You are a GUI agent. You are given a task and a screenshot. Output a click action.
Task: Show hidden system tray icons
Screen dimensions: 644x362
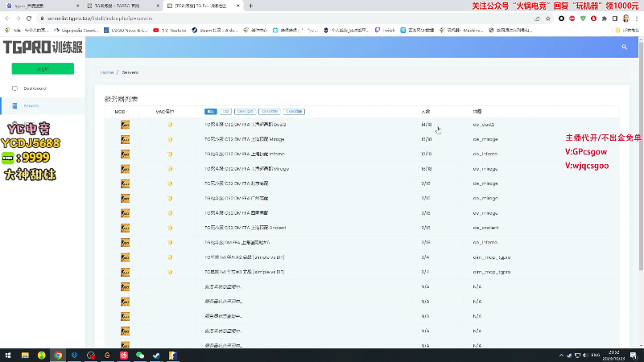pyautogui.click(x=561, y=356)
